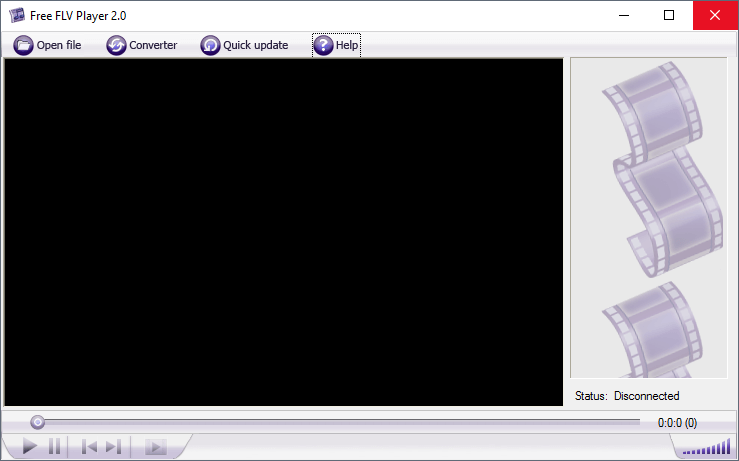Pause the video playback
739x461 pixels.
[55, 446]
